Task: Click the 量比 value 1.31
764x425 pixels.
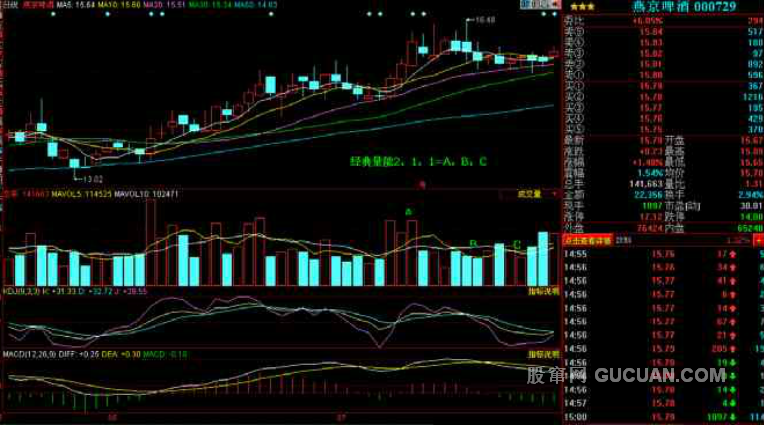Action: click(x=754, y=184)
